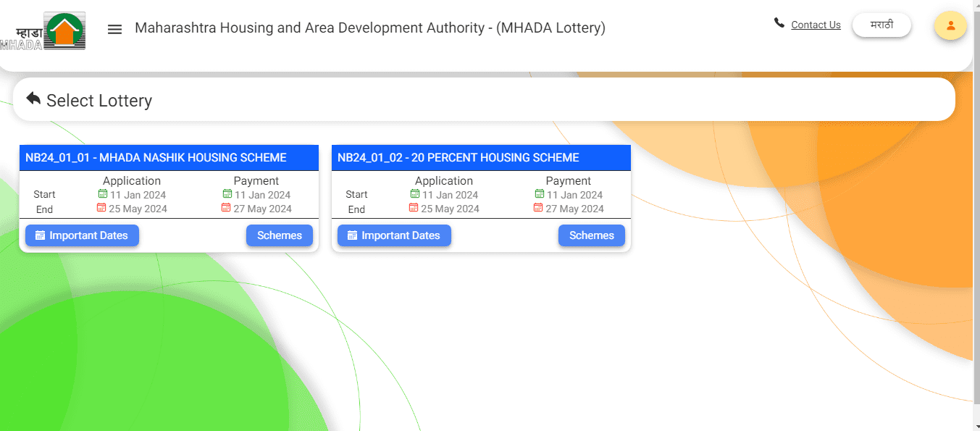Viewport: 980px width, 431px height.
Task: Click calendar icon on 20 Percent Important Dates button
Action: click(x=352, y=235)
